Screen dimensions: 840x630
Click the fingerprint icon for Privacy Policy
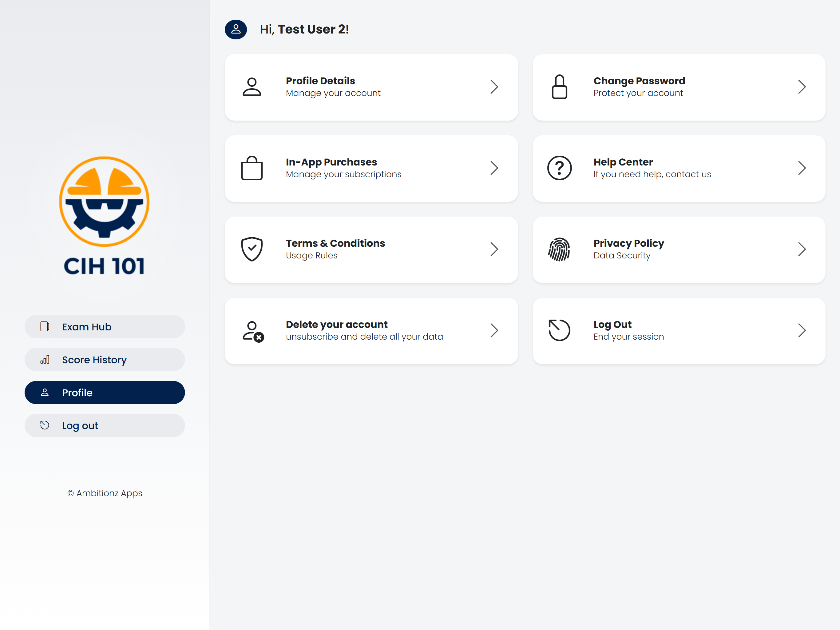(559, 249)
